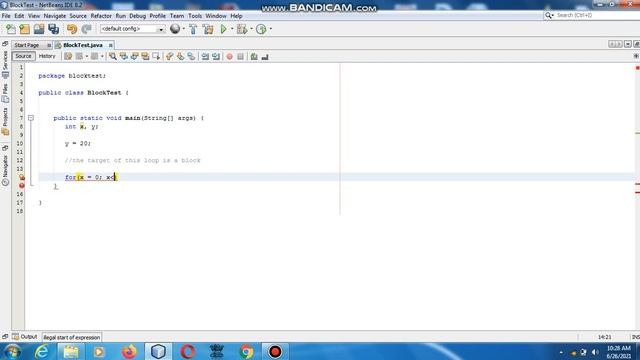Find next occurrence in editor toolbar
The height and width of the screenshot is (360, 640).
point(134,56)
